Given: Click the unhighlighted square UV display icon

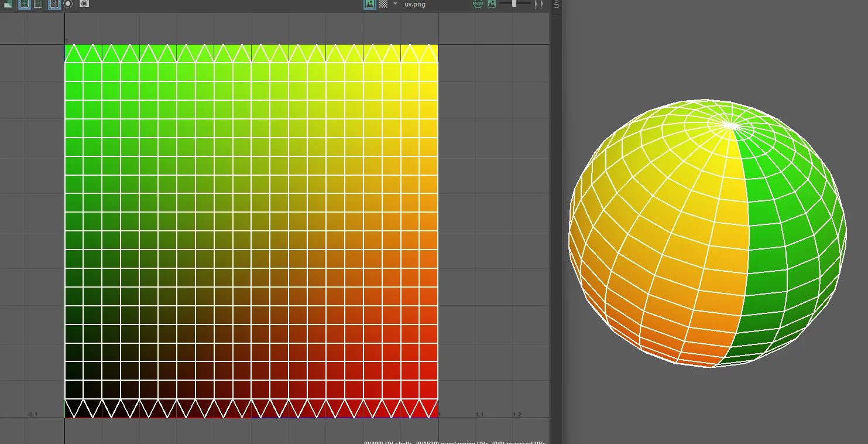Looking at the screenshot, I should tap(38, 4).
